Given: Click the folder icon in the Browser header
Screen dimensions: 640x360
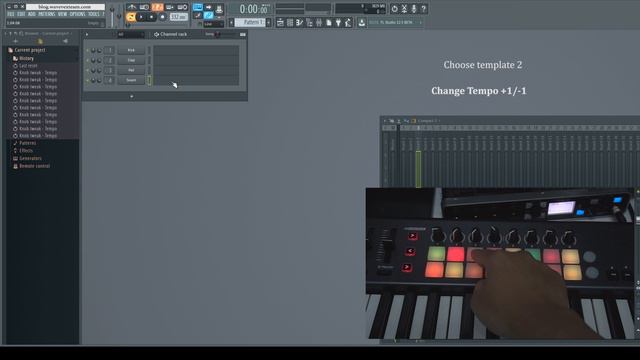Looking at the screenshot, I should tap(40, 41).
